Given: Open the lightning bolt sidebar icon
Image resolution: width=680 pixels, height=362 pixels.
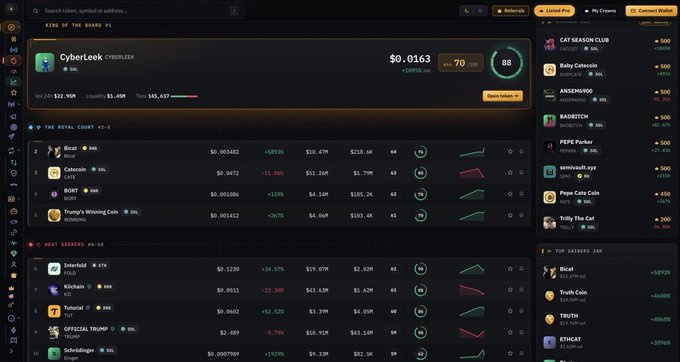Looking at the screenshot, I should coord(13,330).
